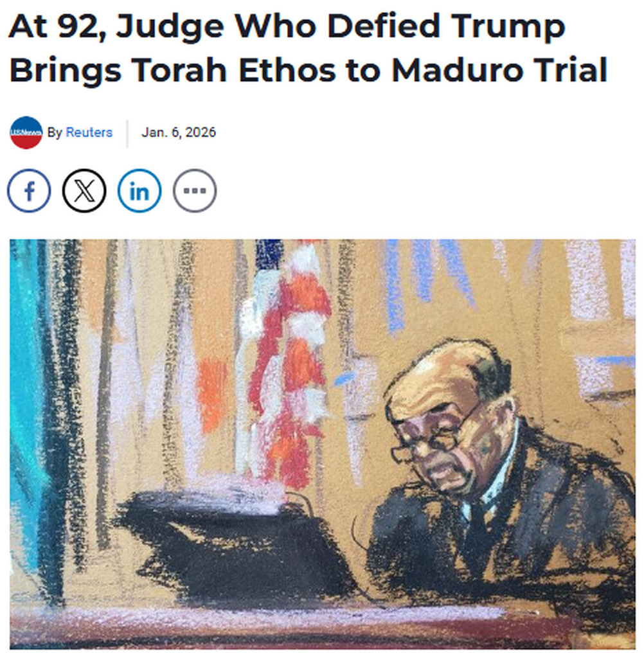The height and width of the screenshot is (658, 644).
Task: Share the article on LinkedIn
Action: tap(139, 191)
